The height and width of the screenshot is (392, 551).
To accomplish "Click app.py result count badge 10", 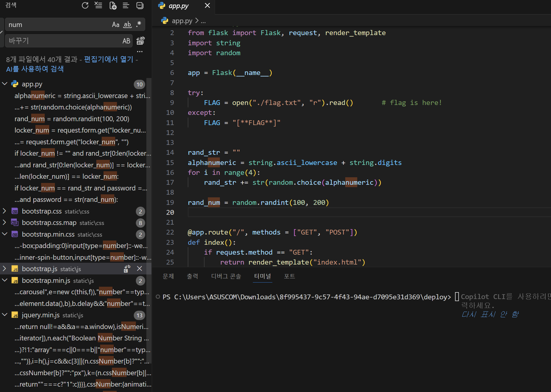I will pyautogui.click(x=139, y=85).
